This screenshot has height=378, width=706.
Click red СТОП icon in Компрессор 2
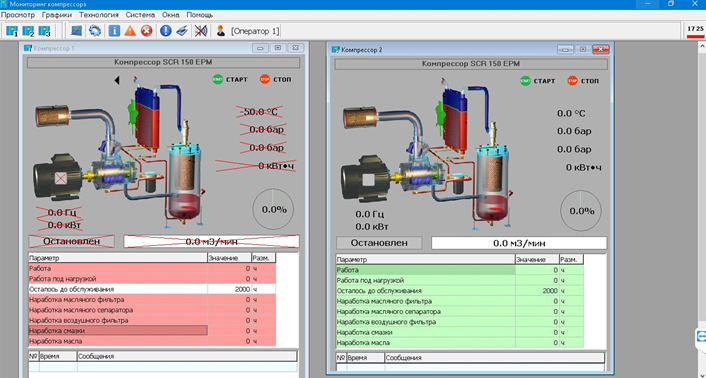572,81
